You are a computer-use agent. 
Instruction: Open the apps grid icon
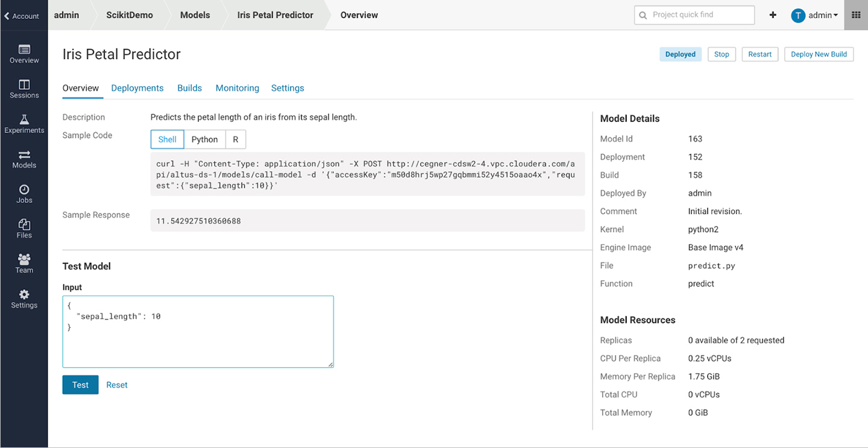[856, 15]
